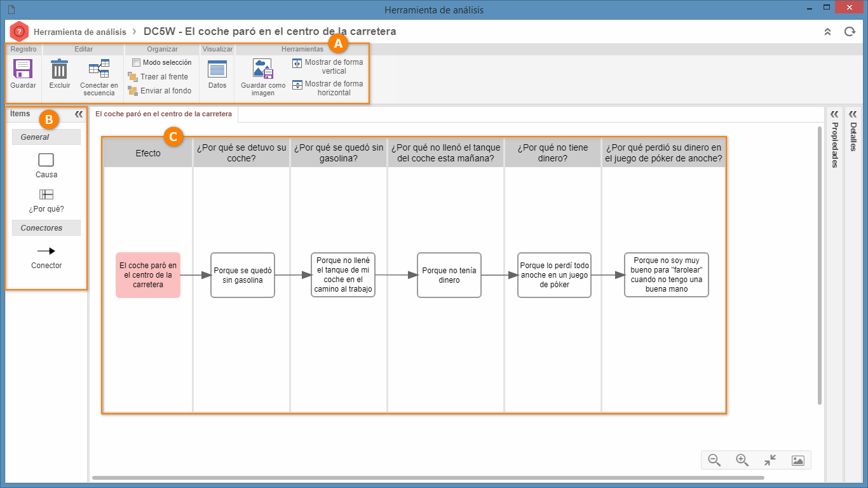Click the document icon in title bar

11,10
